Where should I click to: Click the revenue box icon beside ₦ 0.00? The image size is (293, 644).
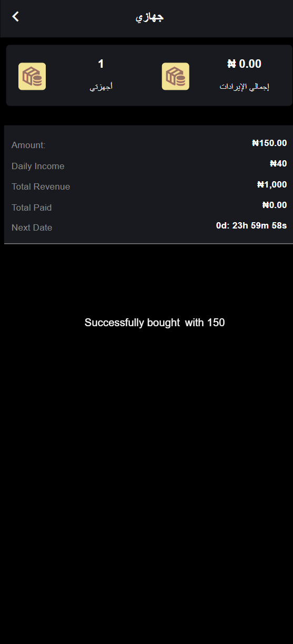click(x=175, y=77)
